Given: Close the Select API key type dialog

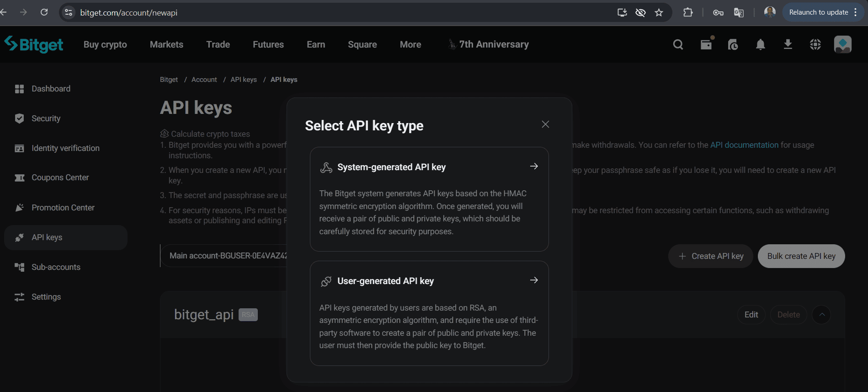Looking at the screenshot, I should (545, 124).
